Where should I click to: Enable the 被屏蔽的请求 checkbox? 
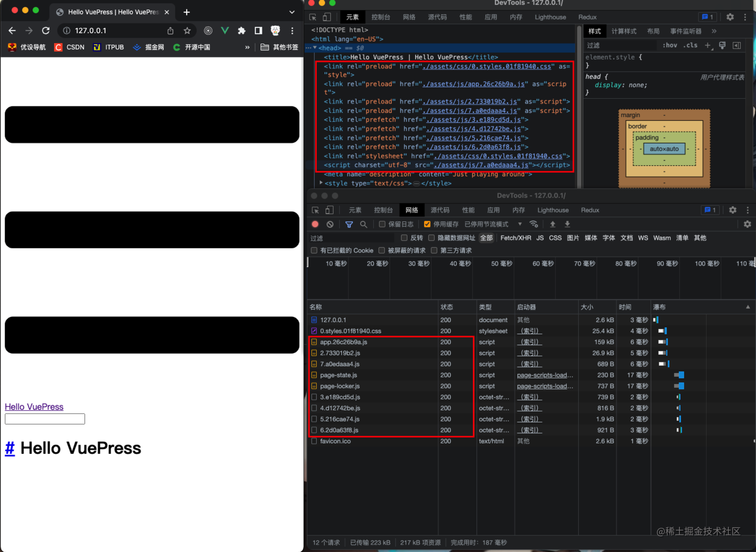pyautogui.click(x=382, y=250)
